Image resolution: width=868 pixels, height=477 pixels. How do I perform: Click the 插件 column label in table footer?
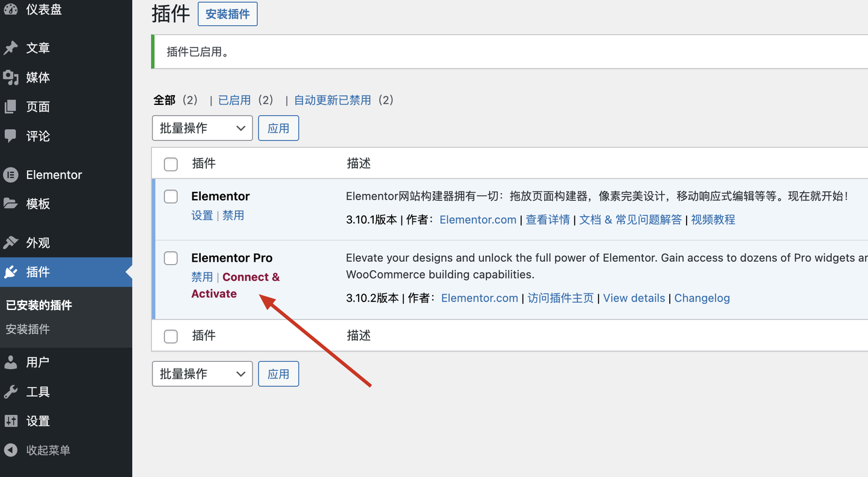[204, 335]
